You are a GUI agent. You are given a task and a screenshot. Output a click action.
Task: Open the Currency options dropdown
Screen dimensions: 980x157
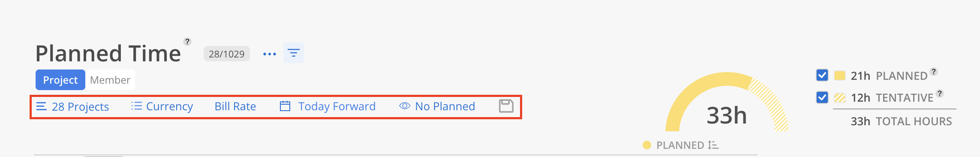coord(162,106)
